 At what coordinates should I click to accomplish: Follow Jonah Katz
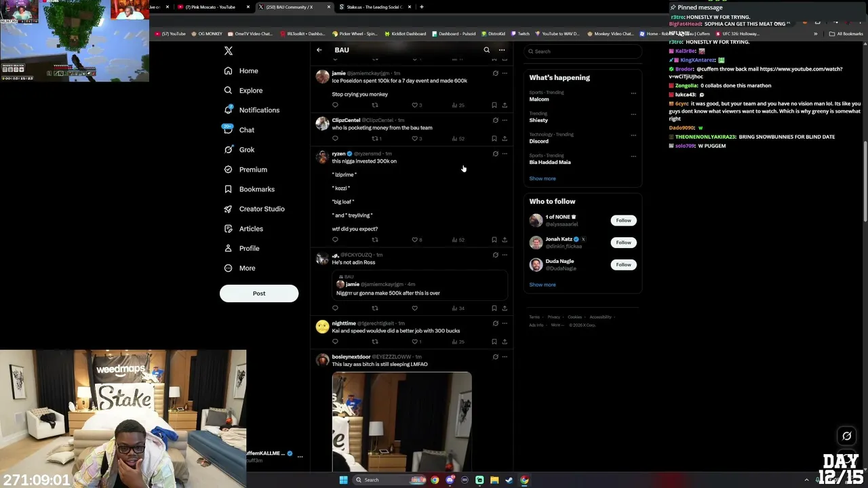pyautogui.click(x=623, y=243)
